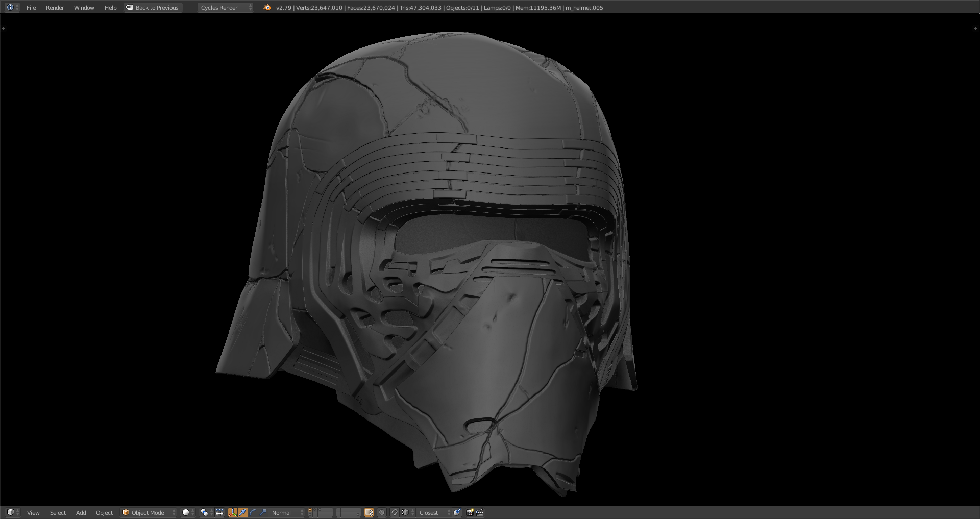Image resolution: width=980 pixels, height=519 pixels.
Task: Select the scale manipulator icon
Action: pyautogui.click(x=263, y=512)
